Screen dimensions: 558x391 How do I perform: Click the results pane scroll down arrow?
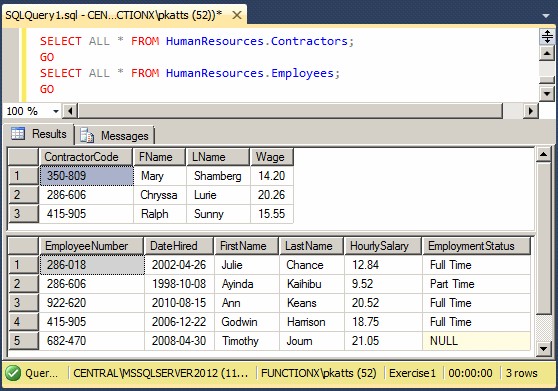coord(543,349)
